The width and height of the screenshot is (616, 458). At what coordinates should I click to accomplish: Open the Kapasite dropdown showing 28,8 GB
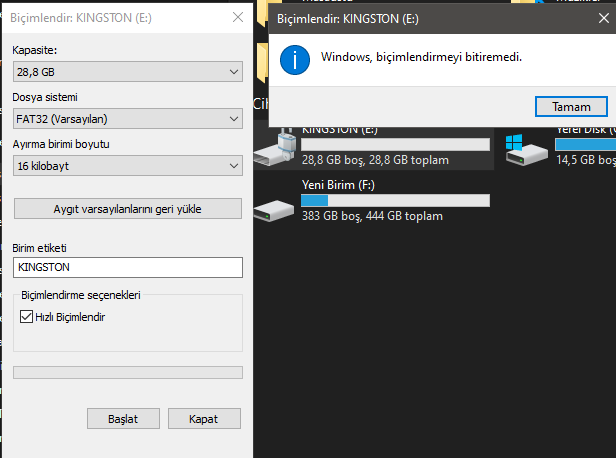click(x=128, y=71)
